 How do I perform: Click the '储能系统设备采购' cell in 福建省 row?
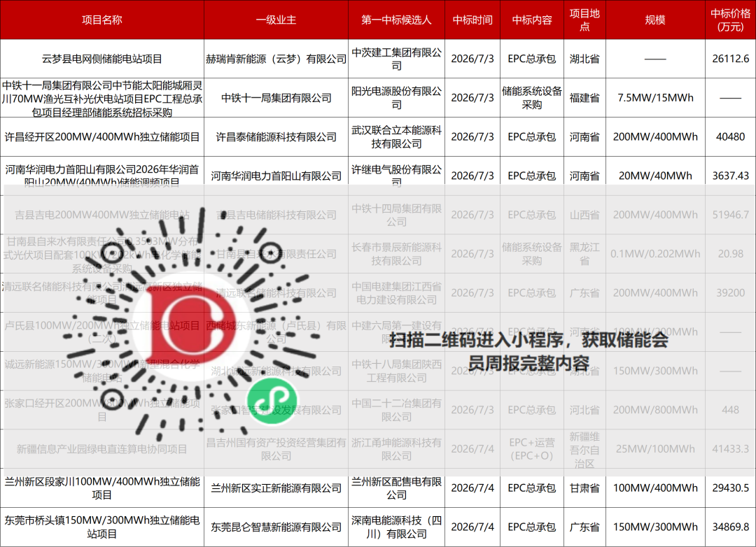point(532,98)
